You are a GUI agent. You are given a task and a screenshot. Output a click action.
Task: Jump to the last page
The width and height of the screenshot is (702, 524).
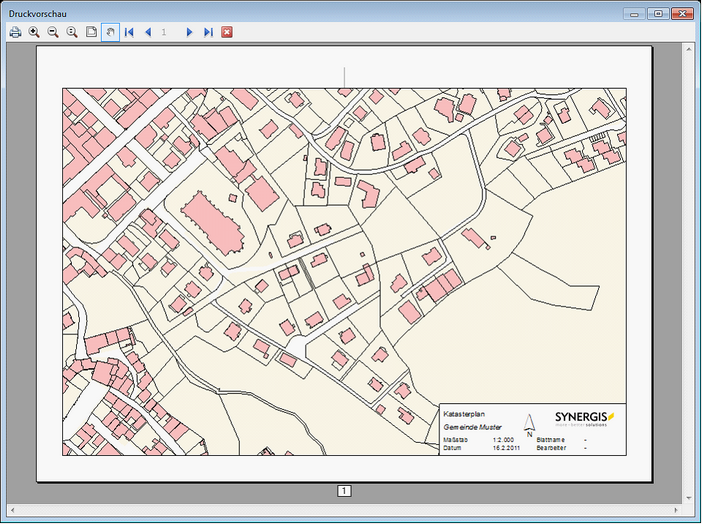pyautogui.click(x=208, y=32)
